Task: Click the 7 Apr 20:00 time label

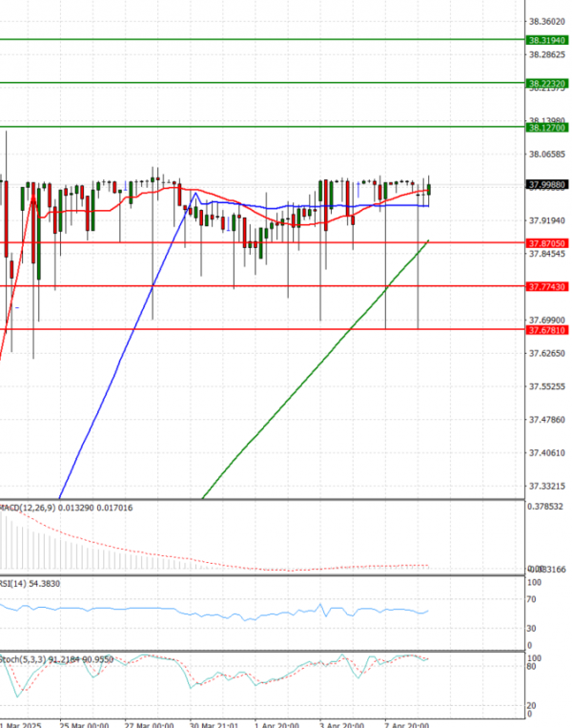Action: pos(407,725)
